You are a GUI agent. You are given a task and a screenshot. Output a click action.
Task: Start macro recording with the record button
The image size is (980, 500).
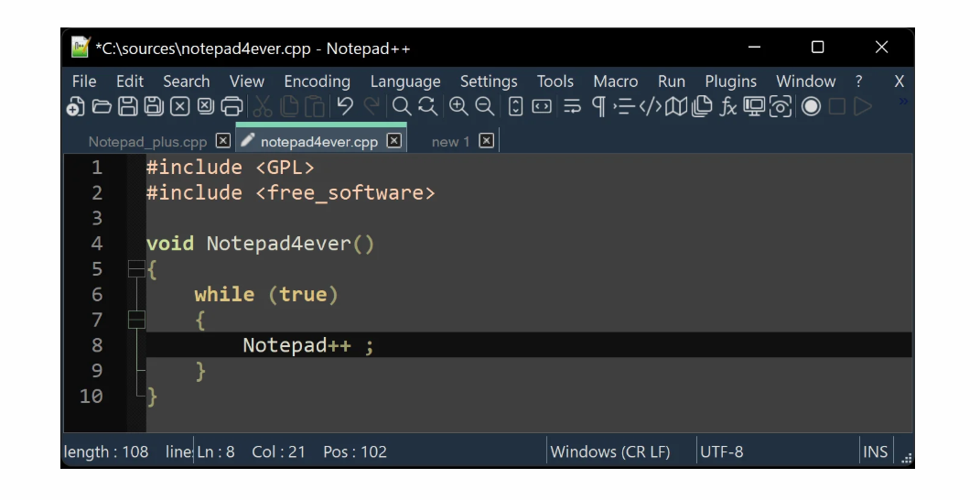click(811, 106)
